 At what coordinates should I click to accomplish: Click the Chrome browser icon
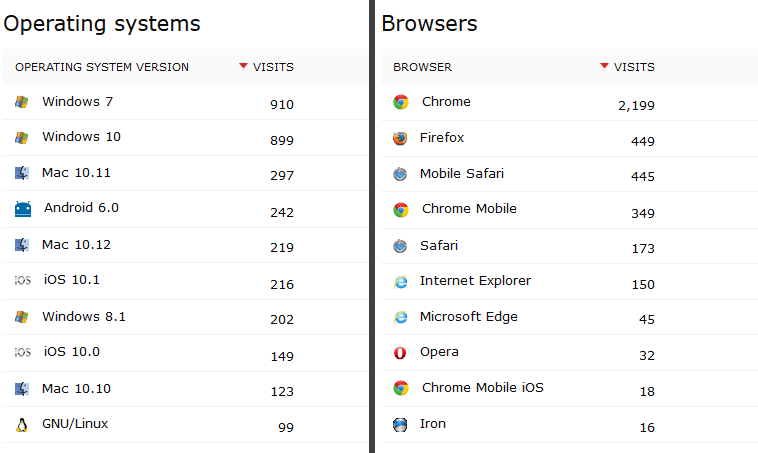(401, 102)
